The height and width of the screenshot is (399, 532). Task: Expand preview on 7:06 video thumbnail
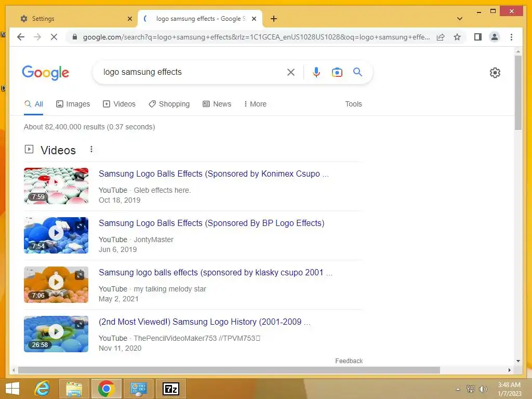[x=79, y=275]
